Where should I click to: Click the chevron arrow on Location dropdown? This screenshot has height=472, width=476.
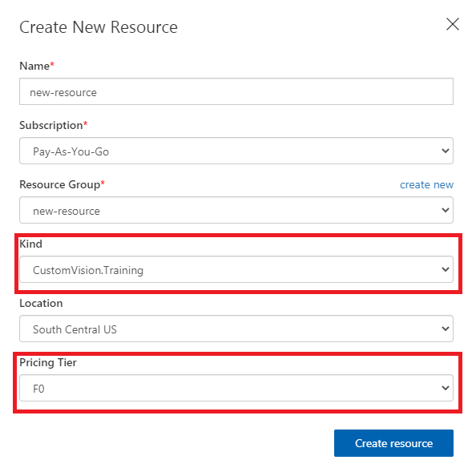(446, 329)
